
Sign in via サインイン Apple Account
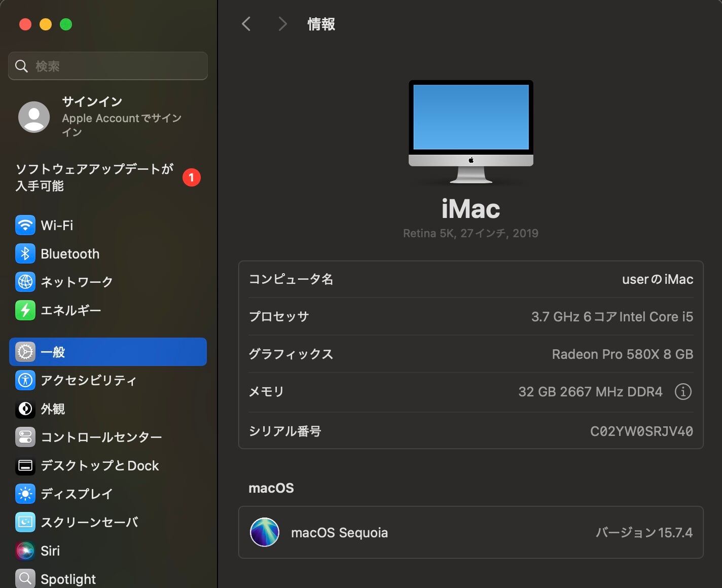[x=108, y=117]
